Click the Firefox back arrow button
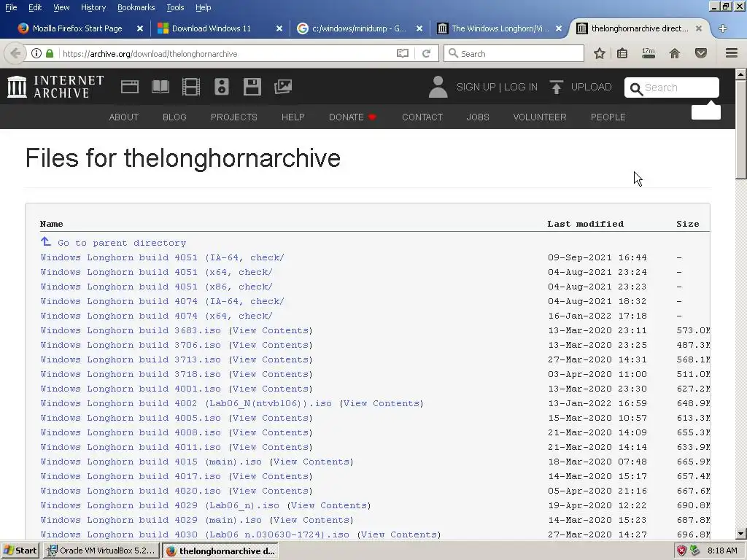Image resolution: width=747 pixels, height=560 pixels. pyautogui.click(x=15, y=53)
